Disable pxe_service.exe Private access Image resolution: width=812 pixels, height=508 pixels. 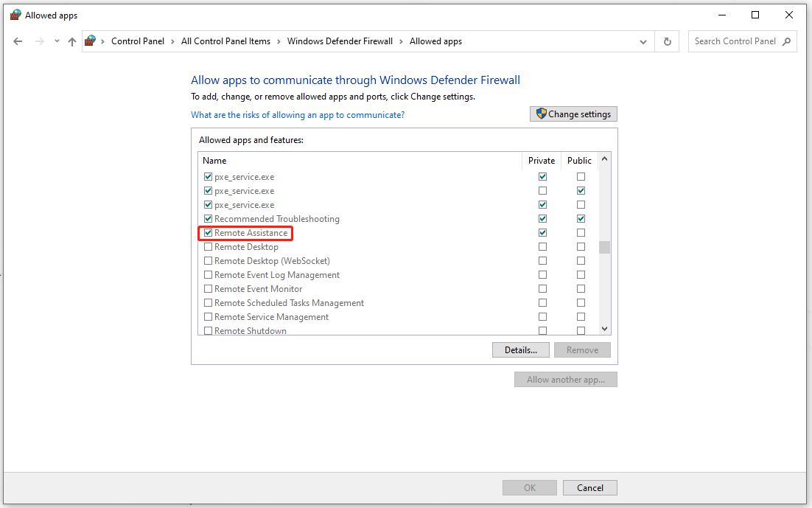542,176
